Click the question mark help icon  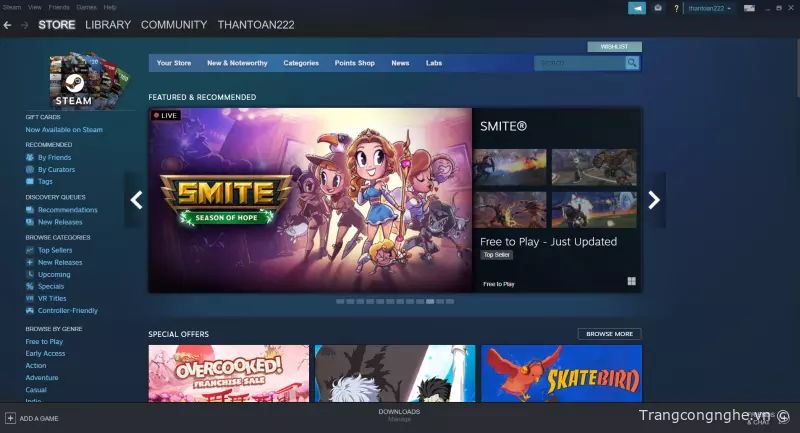coord(677,8)
